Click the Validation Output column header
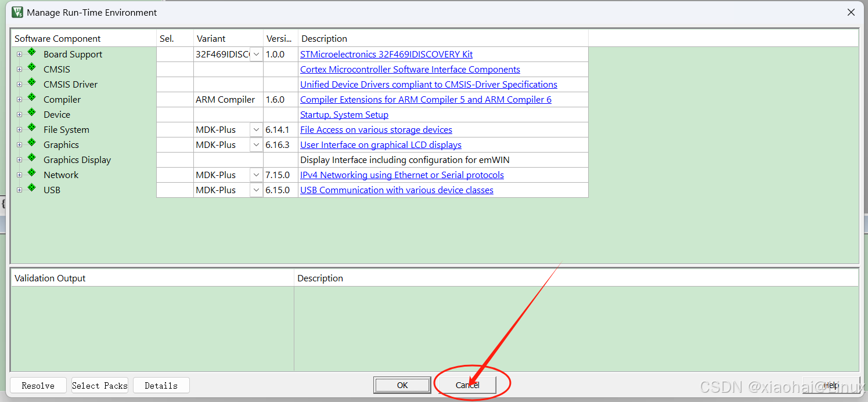 point(153,278)
